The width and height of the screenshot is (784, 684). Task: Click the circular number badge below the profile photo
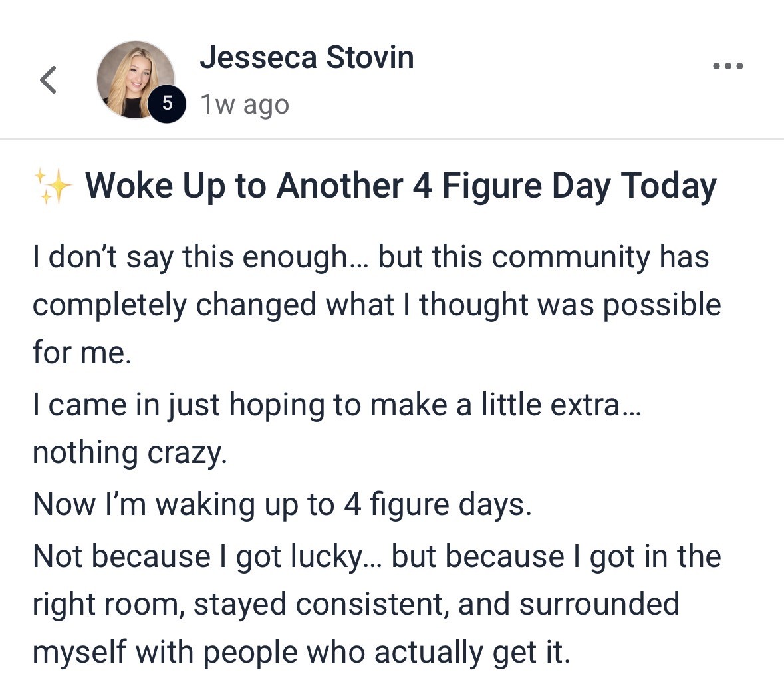click(x=168, y=103)
